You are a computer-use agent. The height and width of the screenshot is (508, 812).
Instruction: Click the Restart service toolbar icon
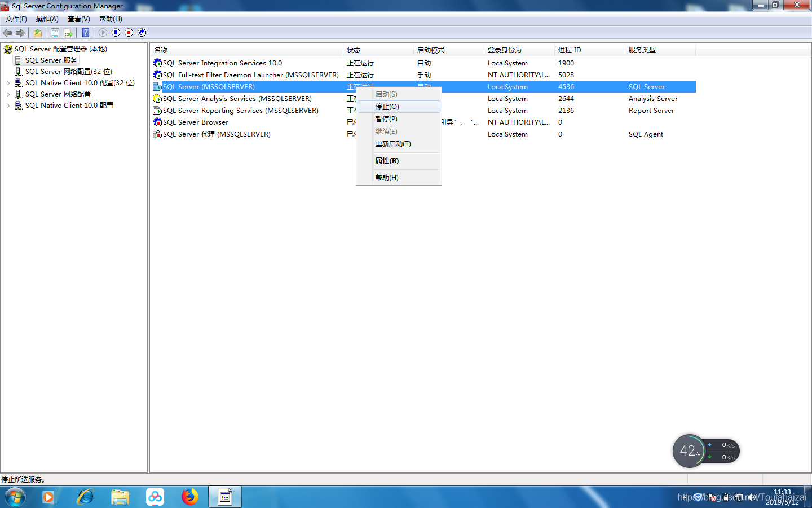click(x=142, y=33)
